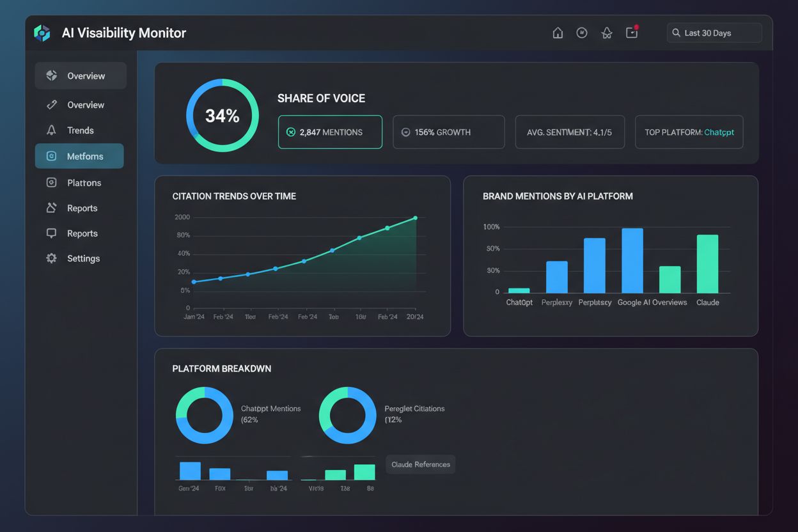Open notifications via the red-badged icon
Viewport: 798px width, 532px height.
pyautogui.click(x=631, y=33)
